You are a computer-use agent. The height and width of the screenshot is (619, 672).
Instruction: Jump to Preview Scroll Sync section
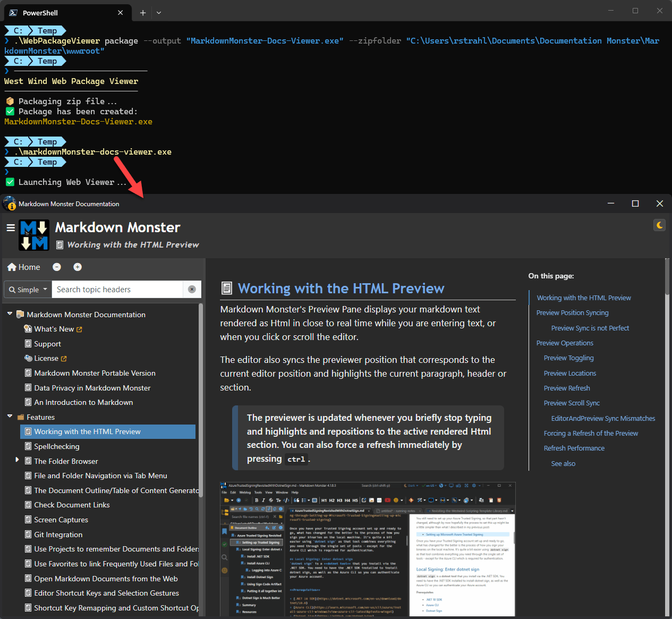(x=572, y=403)
